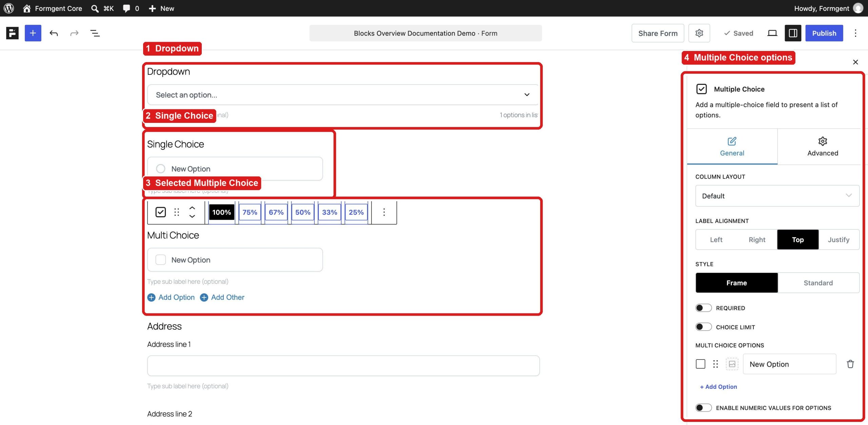Open form settings gear icon
Viewport: 868px width, 425px height.
coord(699,33)
